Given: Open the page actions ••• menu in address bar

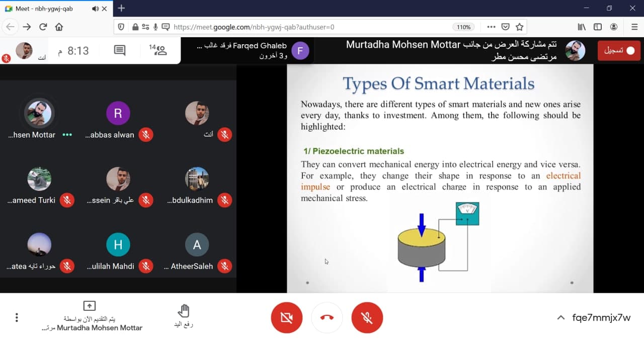Looking at the screenshot, I should coord(491,27).
